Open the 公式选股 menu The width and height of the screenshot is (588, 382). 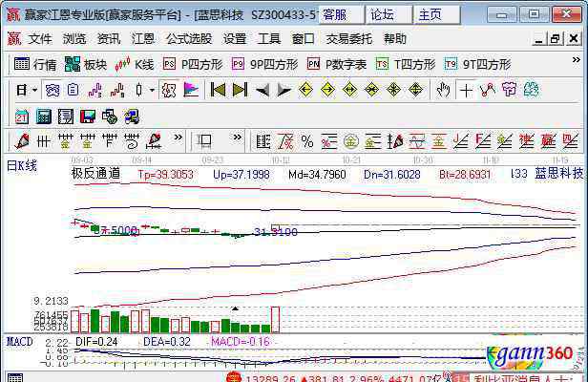point(189,39)
